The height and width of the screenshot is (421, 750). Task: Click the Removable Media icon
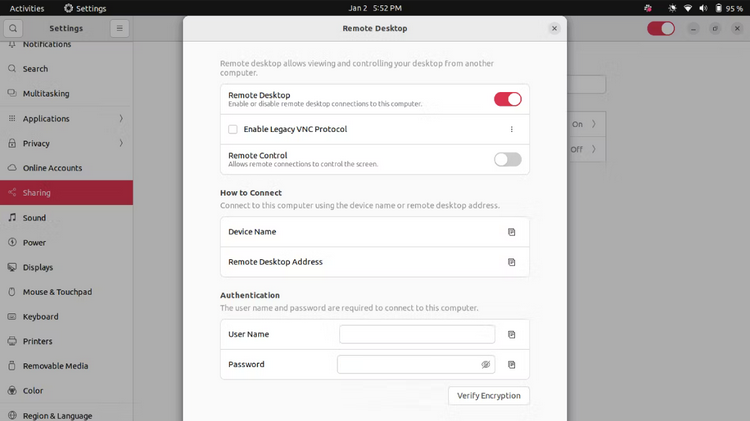(12, 366)
